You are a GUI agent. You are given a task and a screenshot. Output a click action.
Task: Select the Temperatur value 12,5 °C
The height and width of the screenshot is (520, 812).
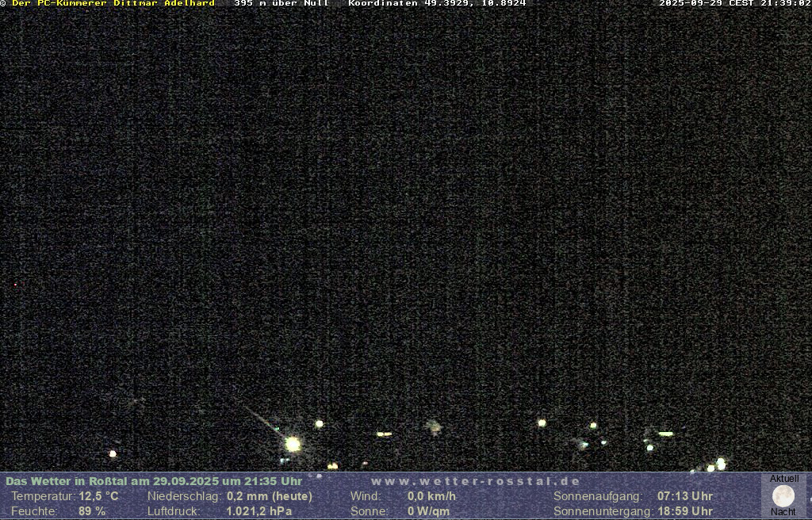(x=98, y=496)
